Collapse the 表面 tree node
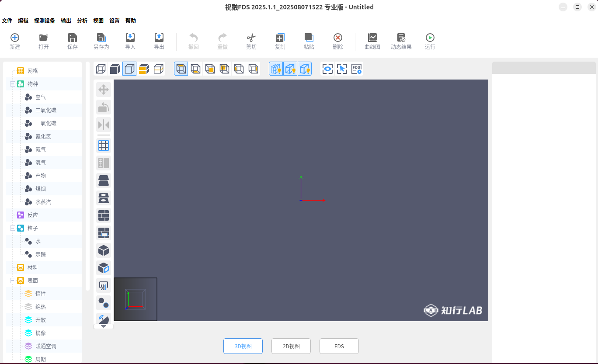This screenshot has height=364, width=598. point(13,281)
